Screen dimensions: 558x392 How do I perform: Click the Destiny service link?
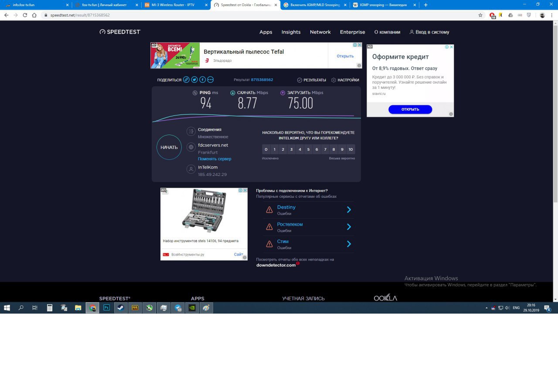(x=286, y=207)
